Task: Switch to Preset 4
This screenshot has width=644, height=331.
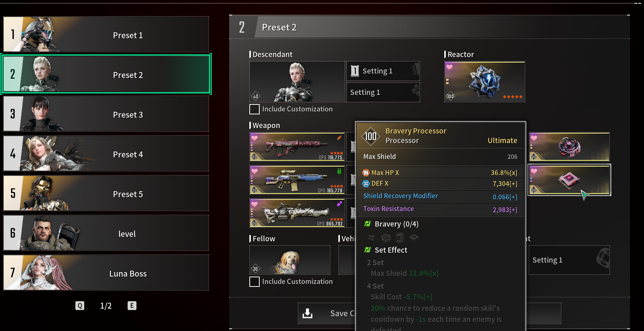Action: [106, 153]
